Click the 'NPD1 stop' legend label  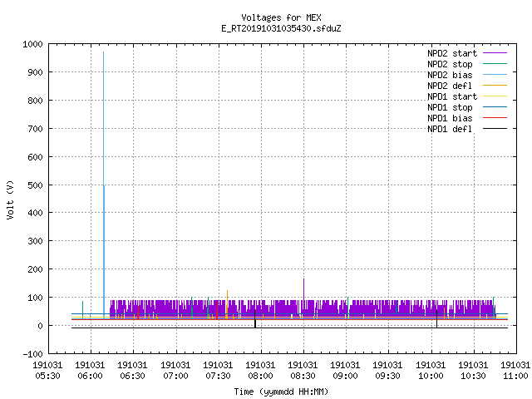point(450,107)
